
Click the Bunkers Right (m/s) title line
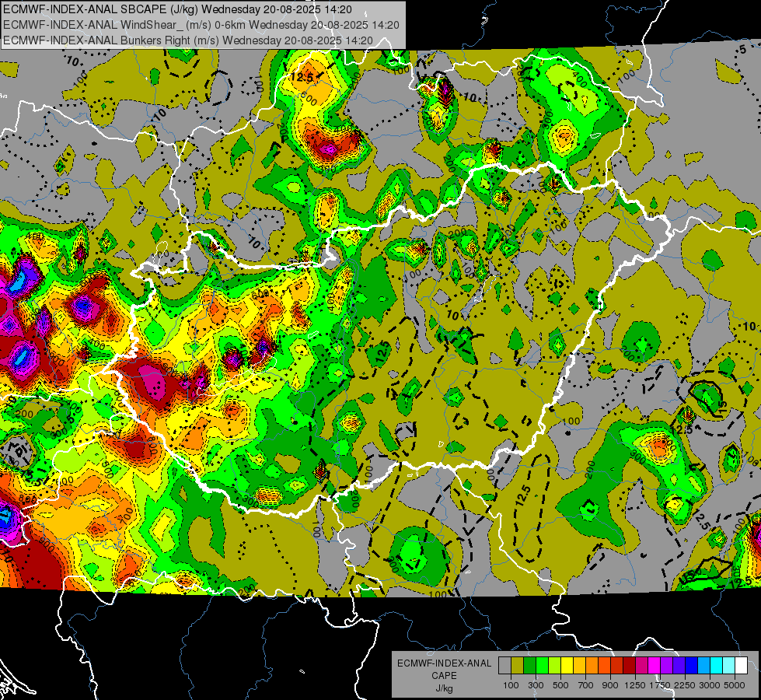(188, 40)
